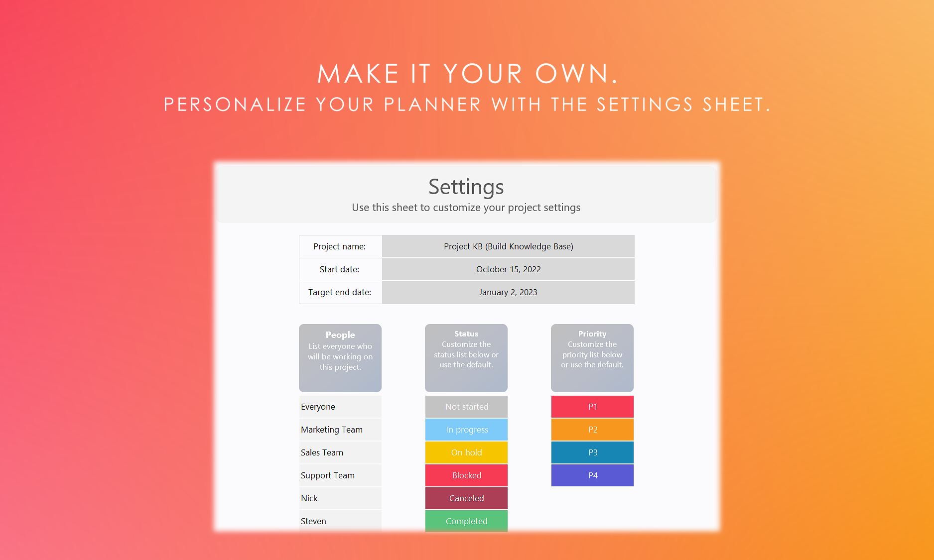Screen dimensions: 934x560
Task: Select the red 'Blocked' status cell
Action: 466,475
